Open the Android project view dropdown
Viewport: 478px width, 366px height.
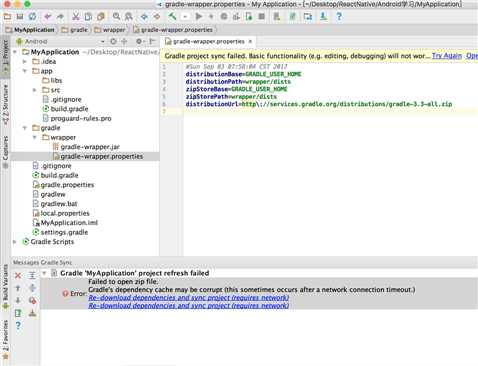click(x=61, y=41)
